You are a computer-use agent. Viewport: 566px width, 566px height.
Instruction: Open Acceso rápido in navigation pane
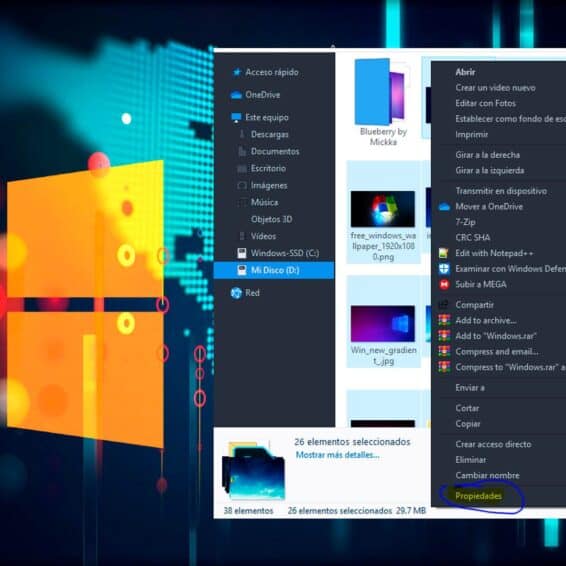coord(272,72)
